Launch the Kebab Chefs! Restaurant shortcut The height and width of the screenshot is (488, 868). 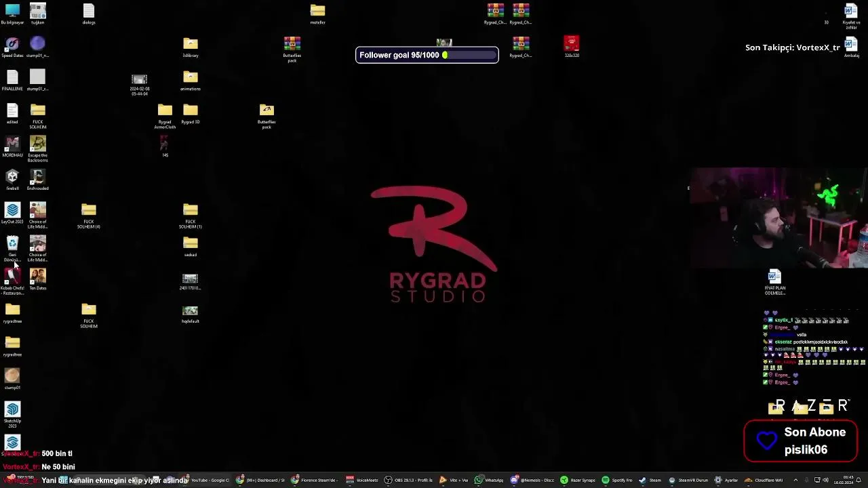pyautogui.click(x=12, y=281)
